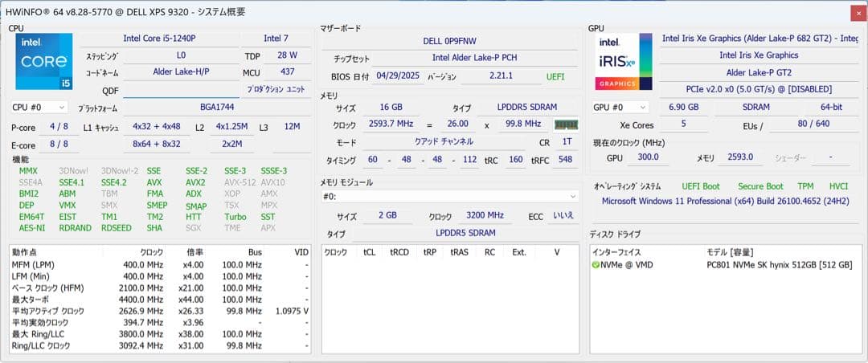Click the Intel Core i5 logo
Screen dimensions: 868x363
click(43, 61)
